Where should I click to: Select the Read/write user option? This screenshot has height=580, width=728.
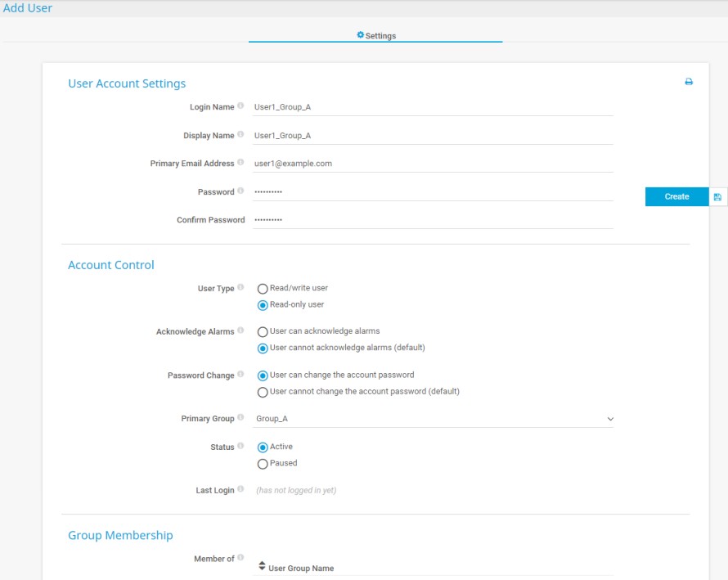(263, 289)
